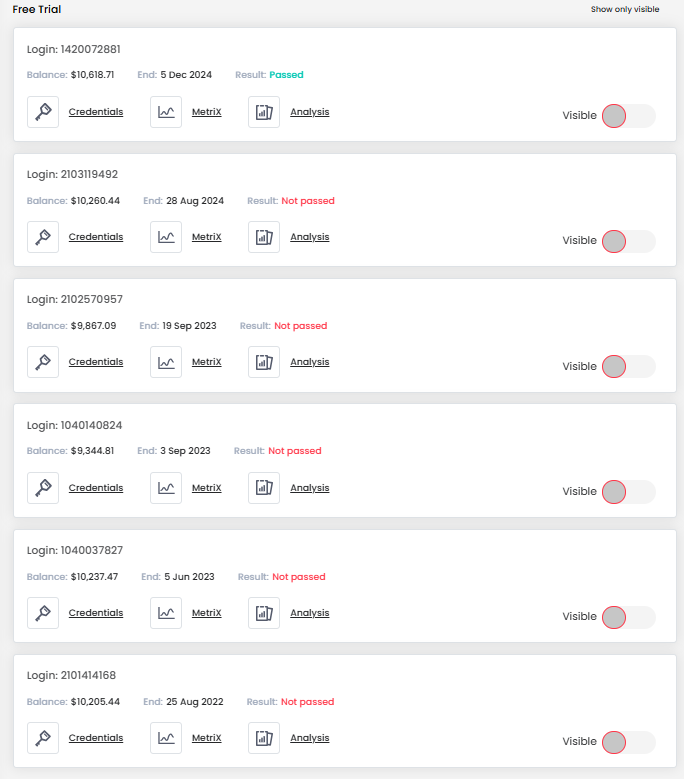Open Analysis link for login 2102570957
Screen dimensions: 684x779
pyautogui.click(x=310, y=362)
